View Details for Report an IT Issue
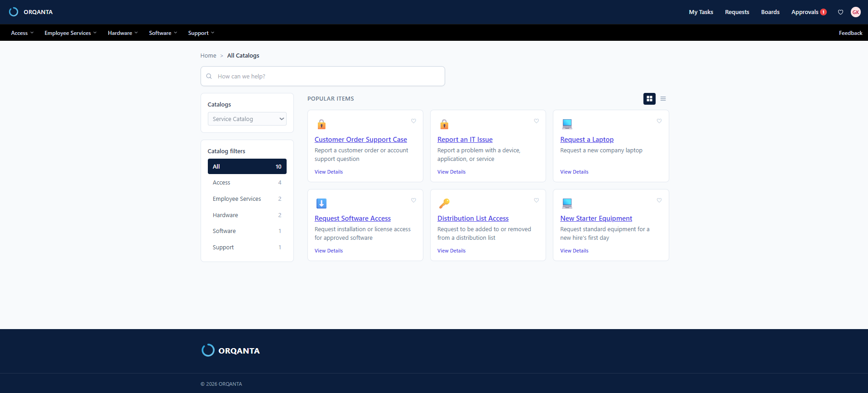The height and width of the screenshot is (393, 868). [x=451, y=172]
